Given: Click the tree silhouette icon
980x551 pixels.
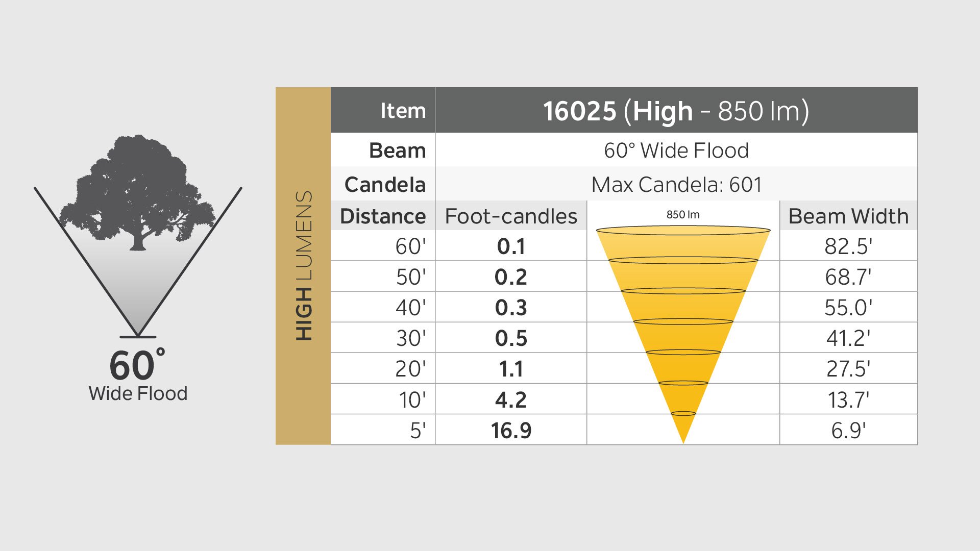Looking at the screenshot, I should click(138, 193).
